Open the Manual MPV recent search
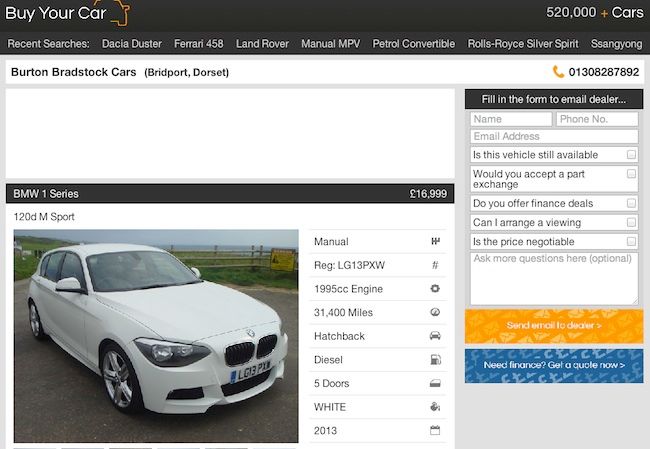 tap(331, 44)
